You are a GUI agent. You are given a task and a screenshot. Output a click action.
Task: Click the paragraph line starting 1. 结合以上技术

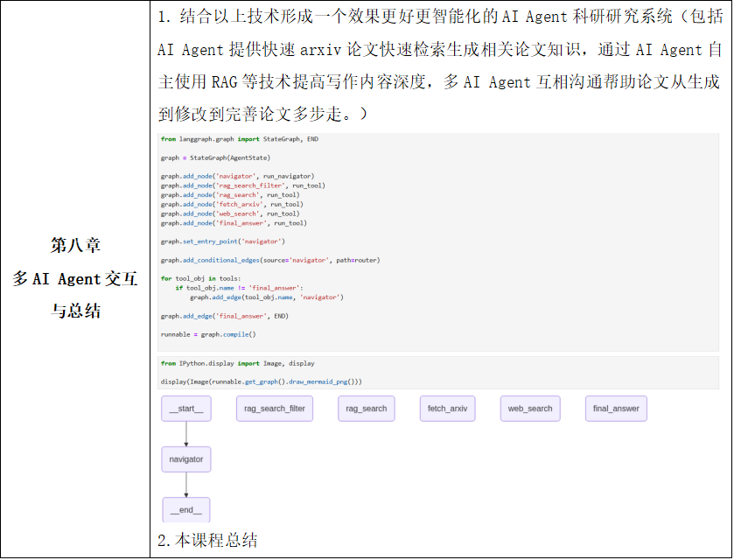[x=439, y=17]
